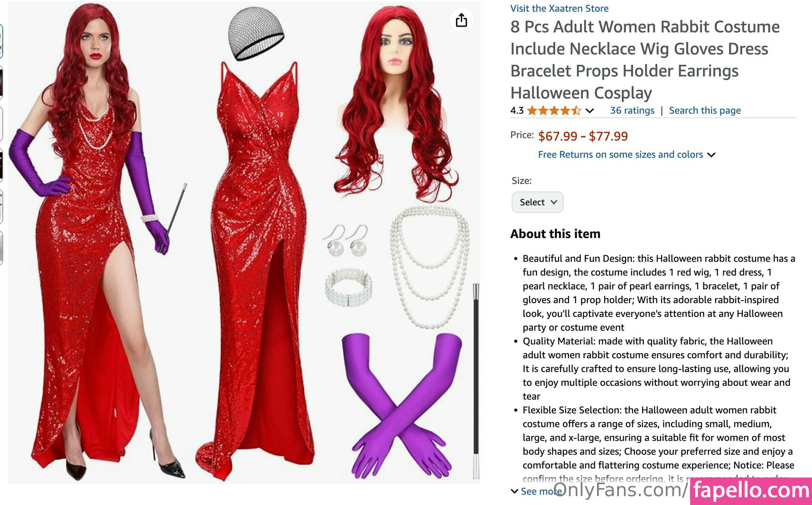Select the second thumbnail in left strip
The width and height of the screenshot is (812, 505).
click(x=1, y=82)
